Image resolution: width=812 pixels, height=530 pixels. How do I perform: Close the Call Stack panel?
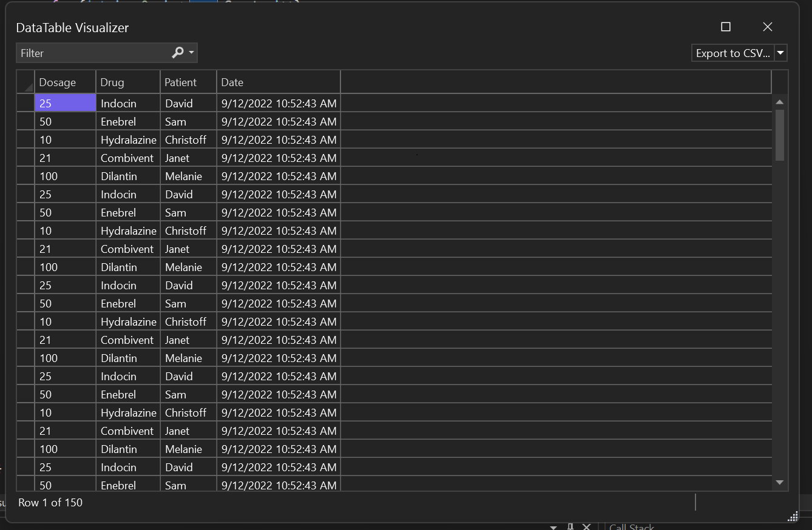click(x=586, y=526)
